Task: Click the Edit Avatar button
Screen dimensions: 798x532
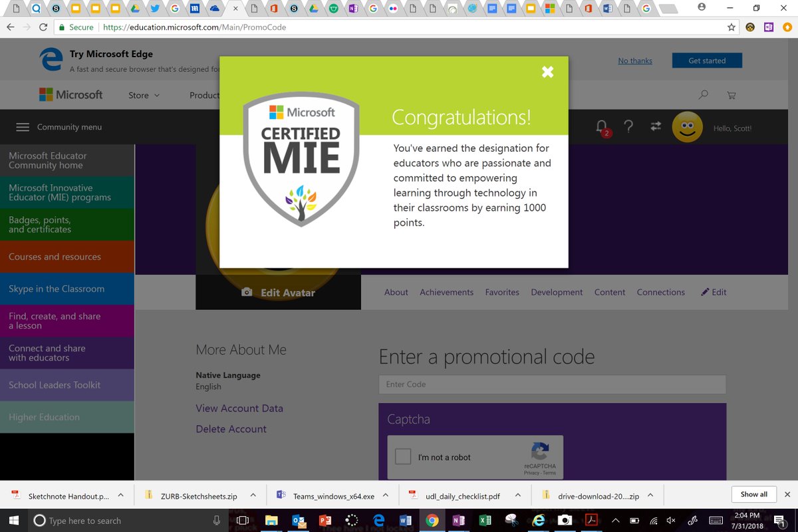Action: pos(278,292)
